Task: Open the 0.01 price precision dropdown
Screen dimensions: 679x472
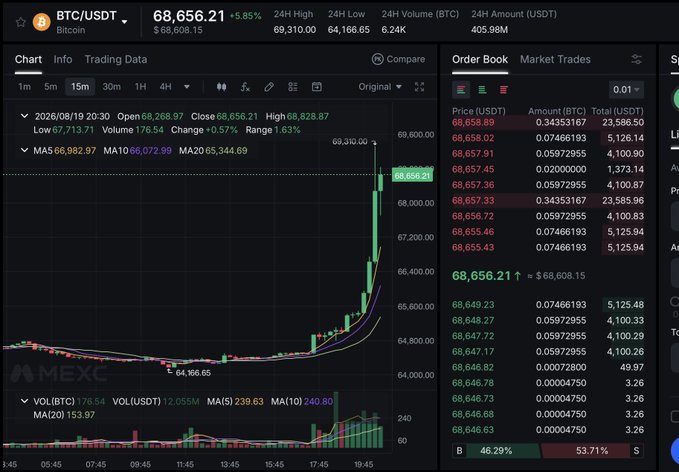Action: 626,90
